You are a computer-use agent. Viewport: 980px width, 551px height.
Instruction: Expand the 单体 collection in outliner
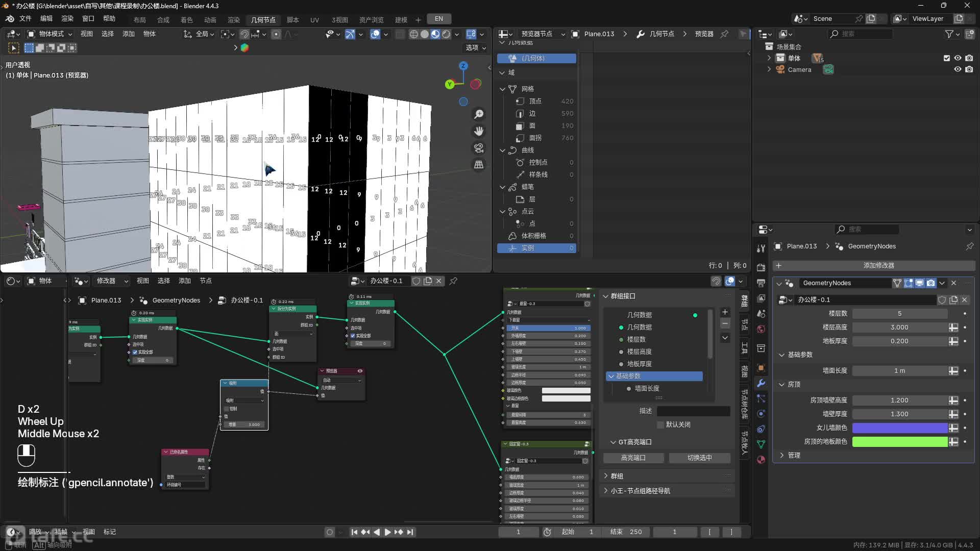click(x=769, y=58)
